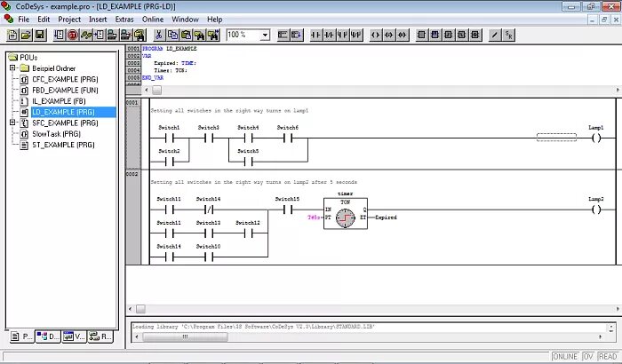The width and height of the screenshot is (622, 364).
Task: Click the Negate slash icon
Action: point(494,35)
